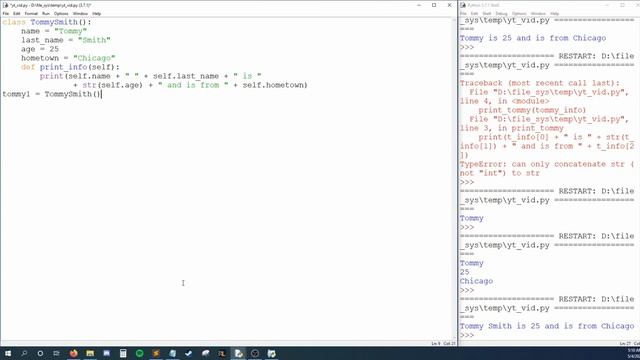Click the editor status bar line/column indicator
The width and height of the screenshot is (640, 360).
(443, 343)
